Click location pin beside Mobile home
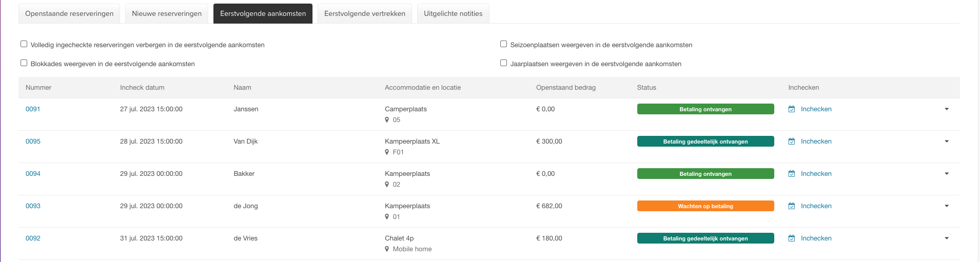Image resolution: width=980 pixels, height=262 pixels. (x=387, y=249)
